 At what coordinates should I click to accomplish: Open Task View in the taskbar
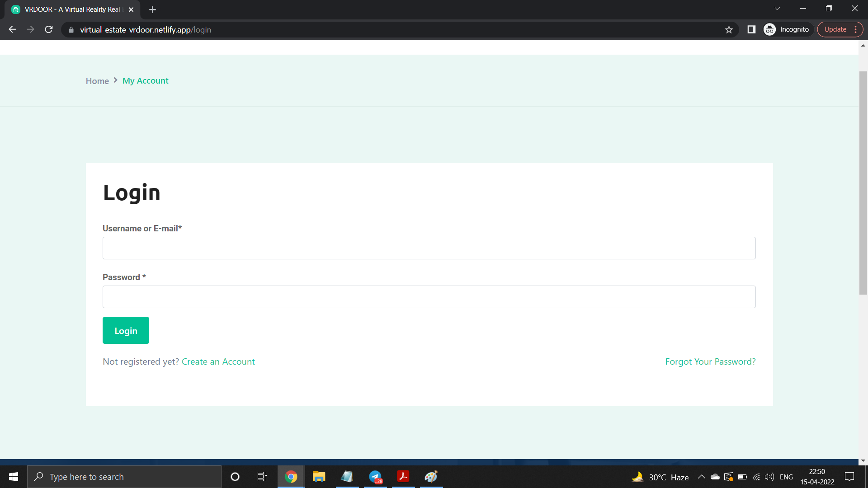click(x=262, y=477)
